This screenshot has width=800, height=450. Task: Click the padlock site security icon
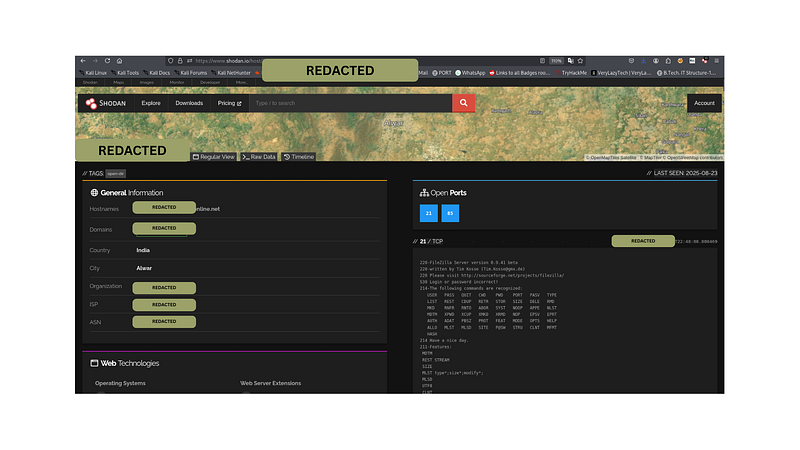(180, 61)
